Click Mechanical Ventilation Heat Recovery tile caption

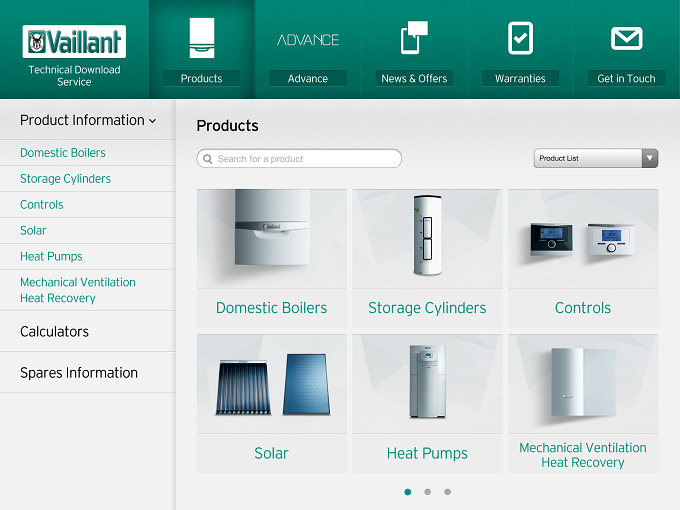click(583, 455)
